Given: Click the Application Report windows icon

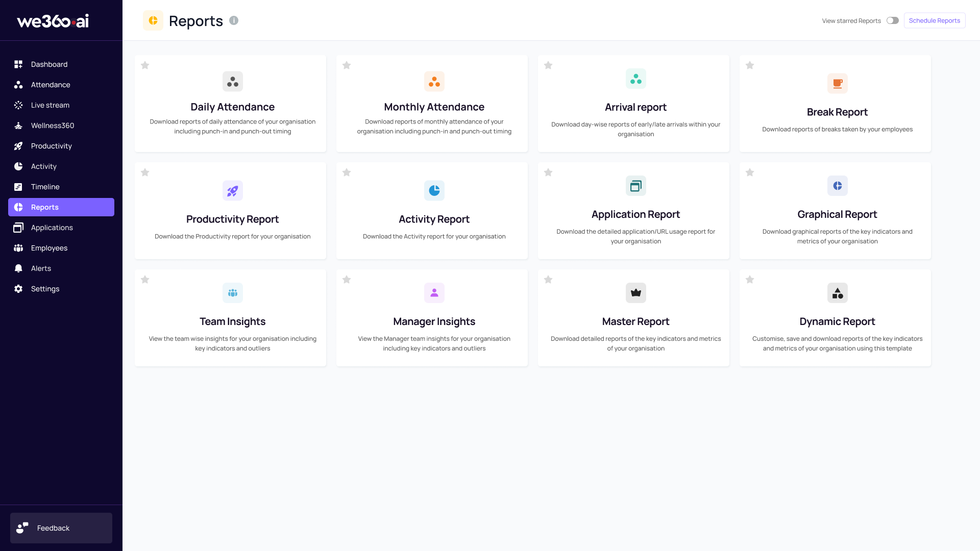Looking at the screenshot, I should [636, 186].
